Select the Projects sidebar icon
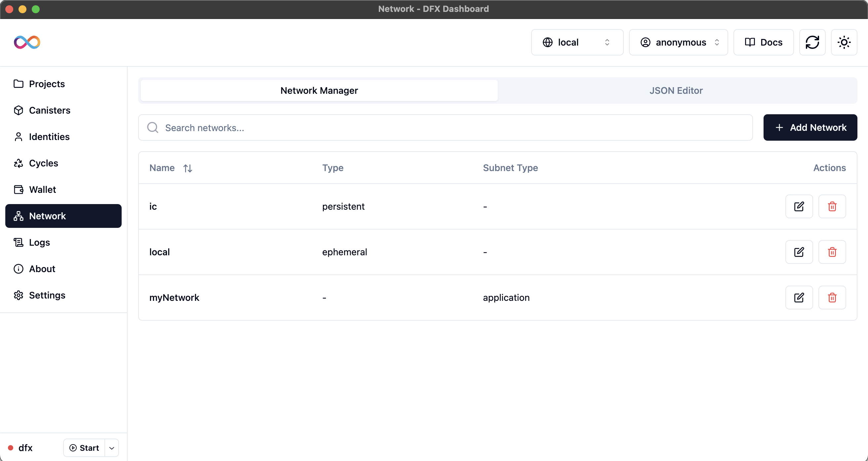868x461 pixels. pyautogui.click(x=19, y=84)
